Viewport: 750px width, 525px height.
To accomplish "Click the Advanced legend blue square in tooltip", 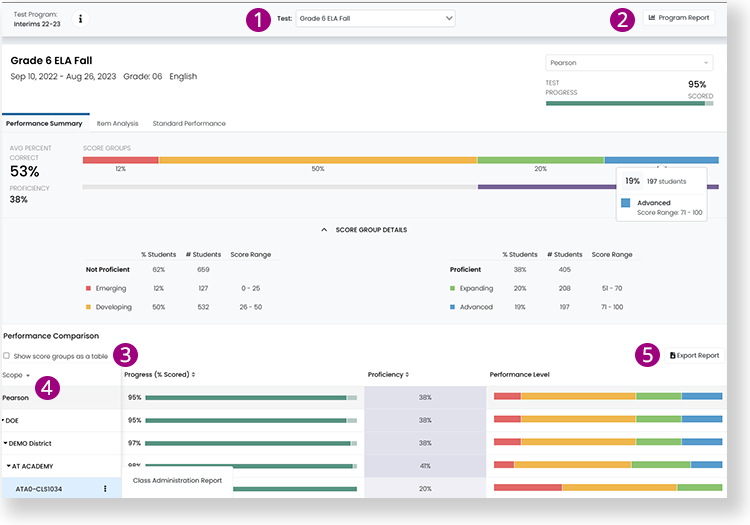I will coord(626,203).
